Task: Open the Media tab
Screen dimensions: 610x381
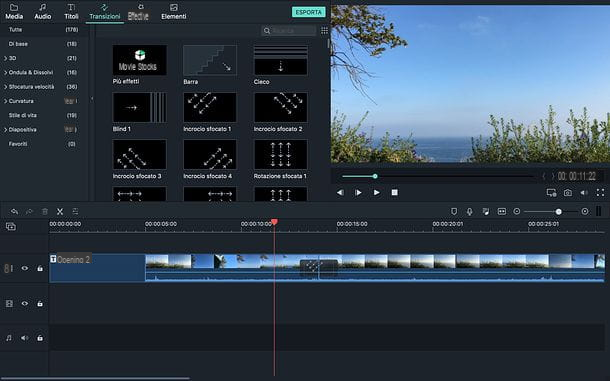Action: pyautogui.click(x=14, y=12)
